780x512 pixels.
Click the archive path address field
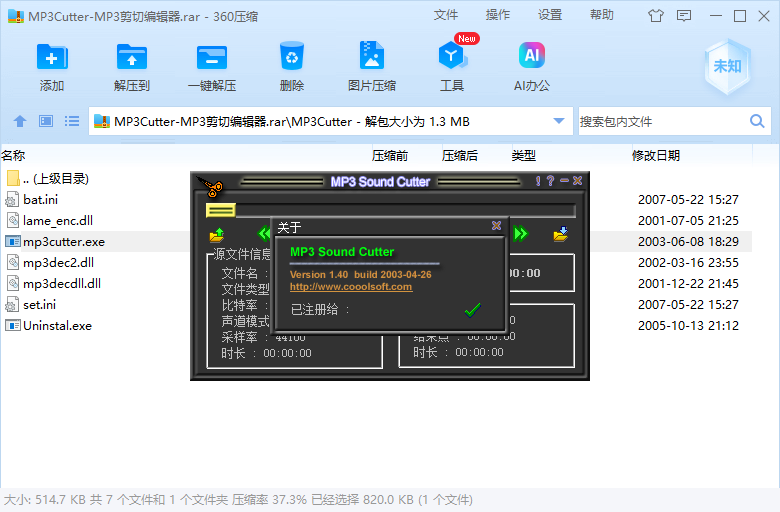click(x=332, y=121)
